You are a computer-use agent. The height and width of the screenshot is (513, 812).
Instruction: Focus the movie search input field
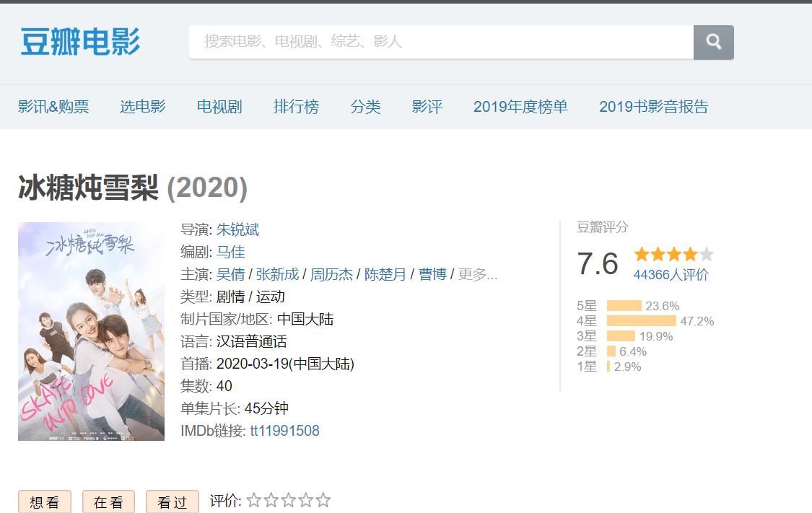441,43
